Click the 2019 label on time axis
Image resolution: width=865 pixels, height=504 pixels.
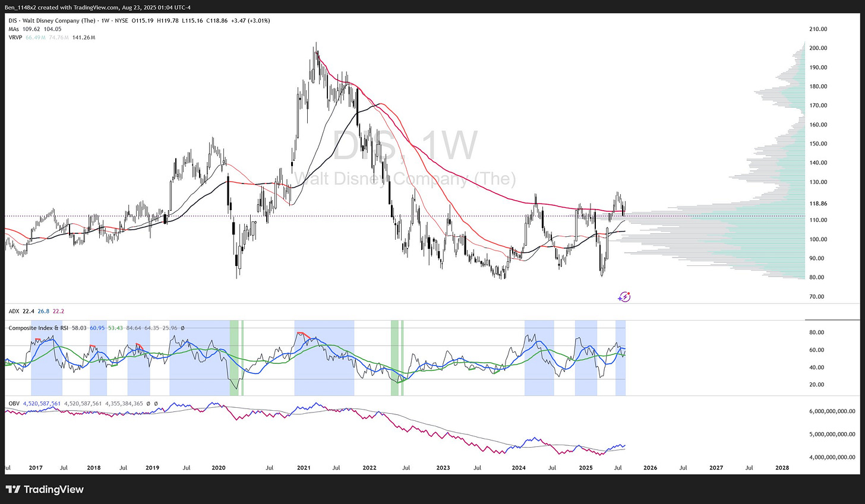coord(153,468)
